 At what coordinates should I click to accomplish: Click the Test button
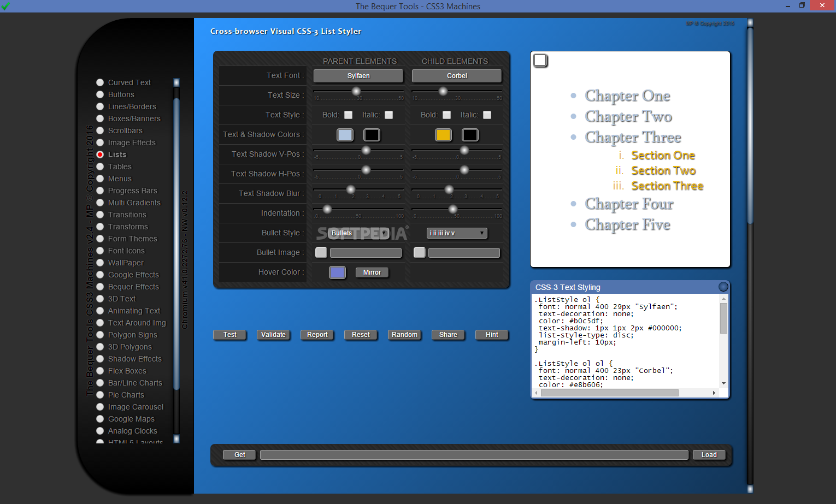pyautogui.click(x=230, y=335)
